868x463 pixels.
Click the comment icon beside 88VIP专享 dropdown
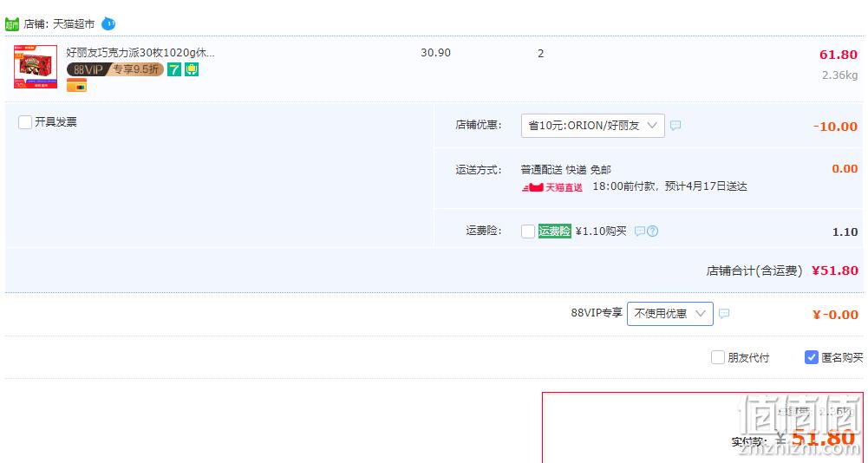tap(724, 314)
